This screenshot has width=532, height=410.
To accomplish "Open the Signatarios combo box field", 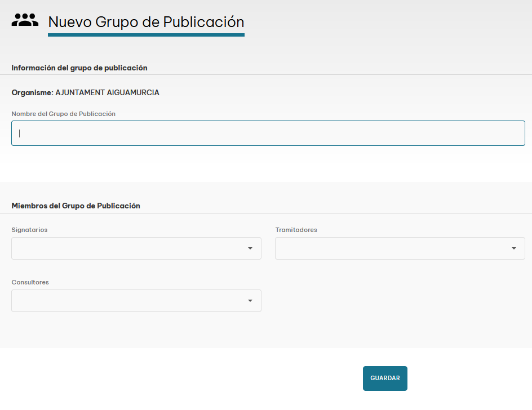I will (128, 248).
